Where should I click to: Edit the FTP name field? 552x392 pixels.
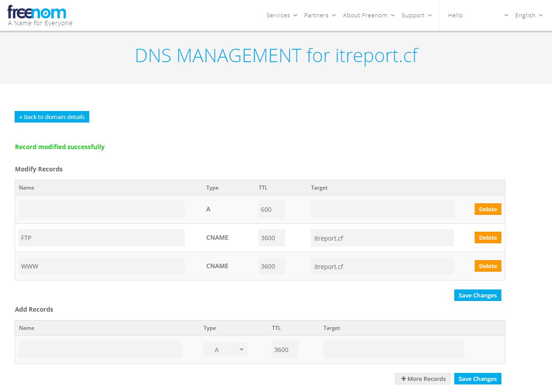(101, 238)
